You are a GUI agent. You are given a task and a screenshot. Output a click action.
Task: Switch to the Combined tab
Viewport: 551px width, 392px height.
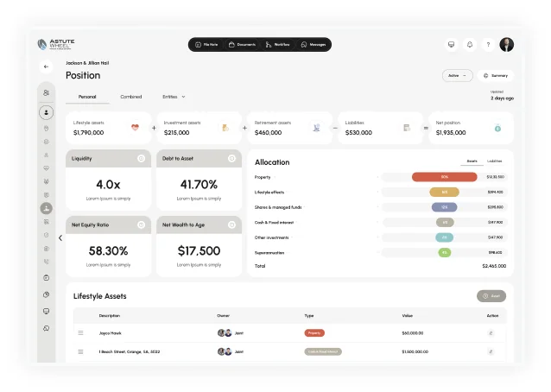(131, 97)
